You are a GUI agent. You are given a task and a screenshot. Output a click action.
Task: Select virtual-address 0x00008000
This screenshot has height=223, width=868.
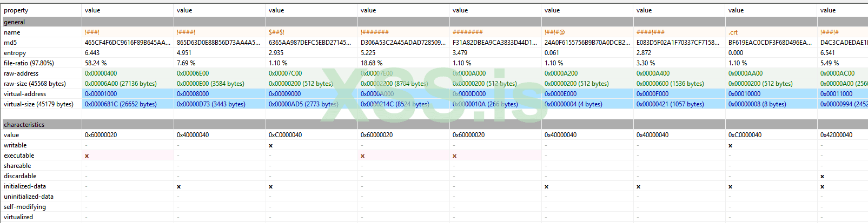coord(193,94)
